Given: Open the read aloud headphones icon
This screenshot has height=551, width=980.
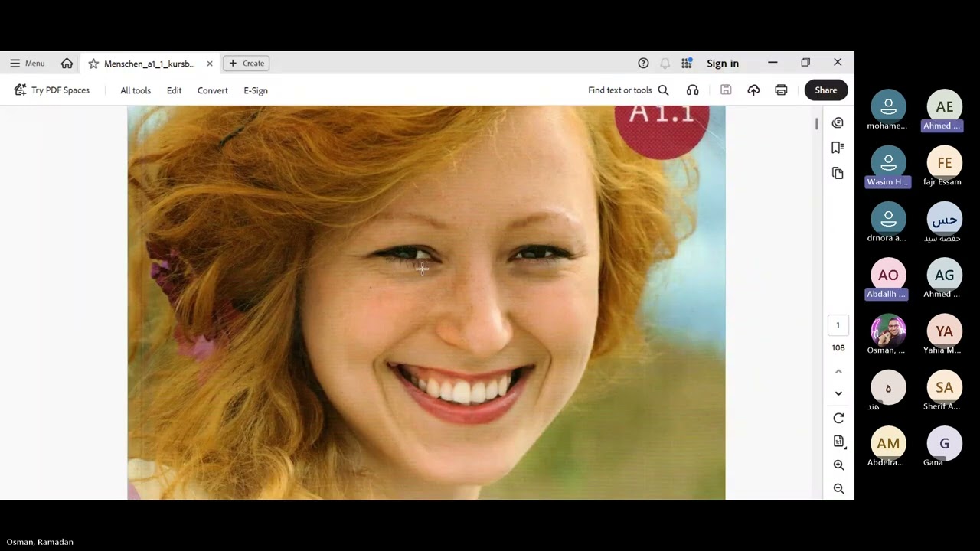Looking at the screenshot, I should point(693,90).
